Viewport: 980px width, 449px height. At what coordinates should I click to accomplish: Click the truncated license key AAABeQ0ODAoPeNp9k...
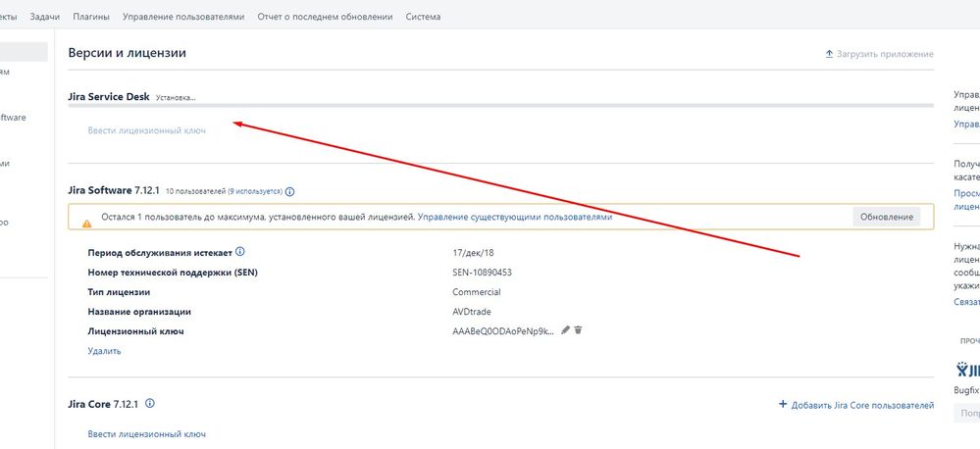point(503,331)
